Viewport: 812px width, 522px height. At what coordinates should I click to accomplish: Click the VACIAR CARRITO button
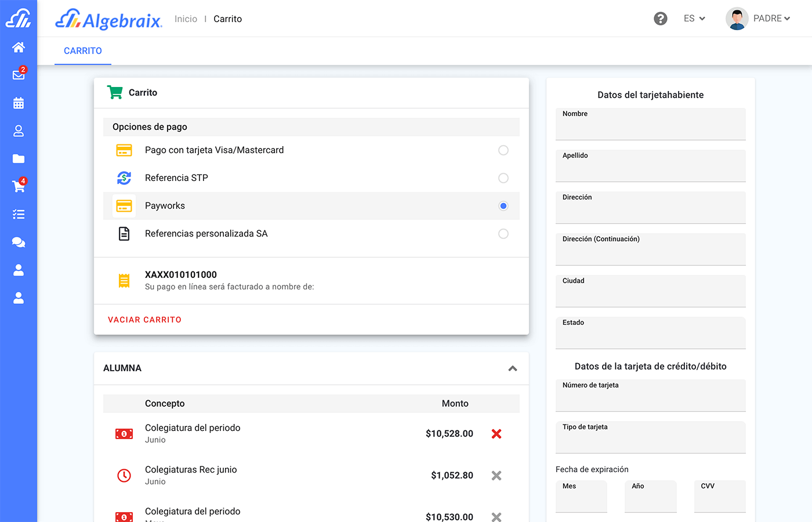click(144, 320)
